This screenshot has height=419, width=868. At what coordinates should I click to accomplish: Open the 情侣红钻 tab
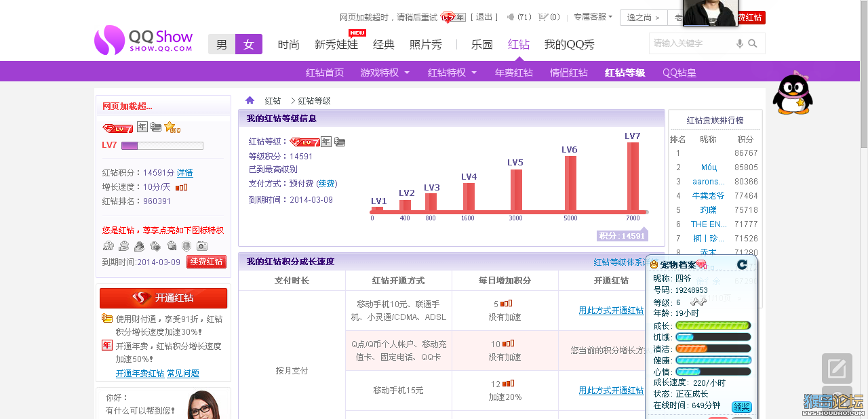coord(569,73)
